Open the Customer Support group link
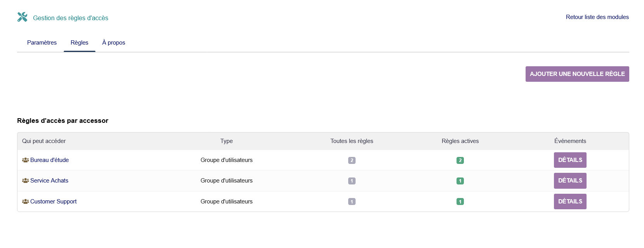This screenshot has height=248, width=644. [x=54, y=201]
